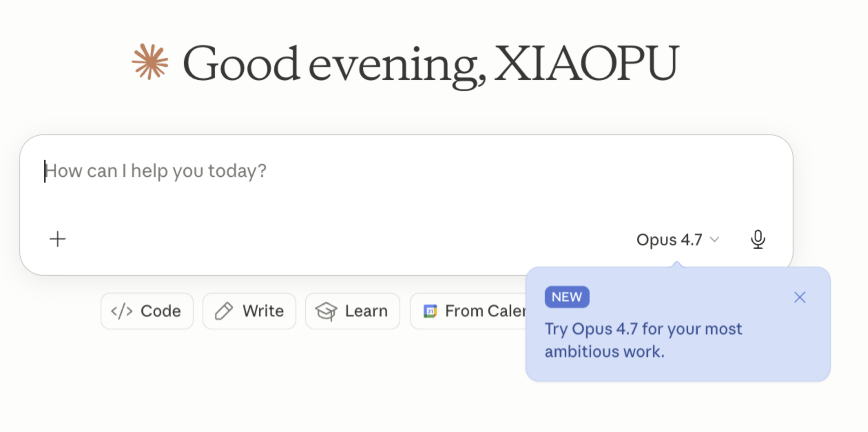
Task: Click the Claude starburst logo
Action: pyautogui.click(x=150, y=62)
